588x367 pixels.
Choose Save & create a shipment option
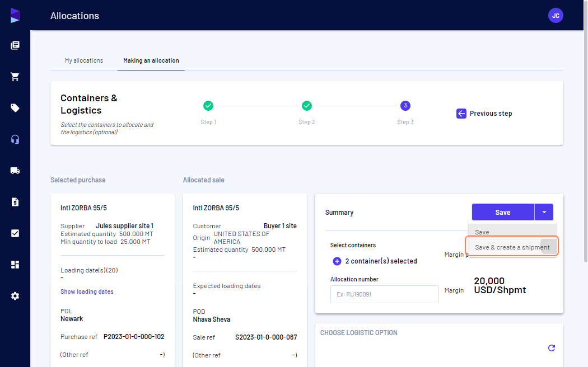(x=512, y=247)
